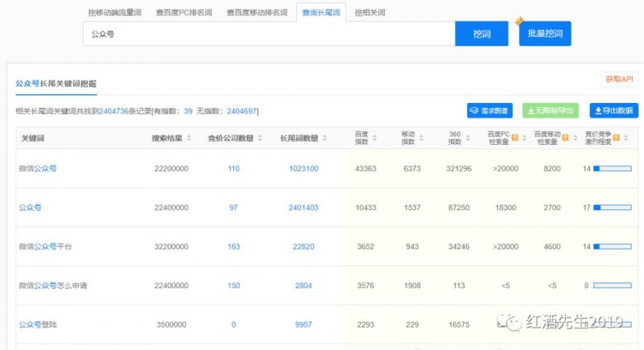Screen dimensions: 644x350
Task: Sort by 百度PC检索量 column arrows
Action: [x=524, y=138]
